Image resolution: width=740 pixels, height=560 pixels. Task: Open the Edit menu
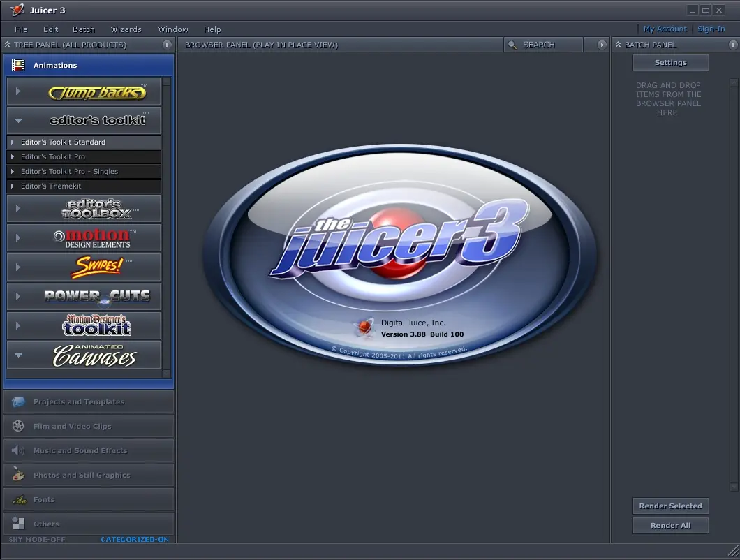pos(50,29)
